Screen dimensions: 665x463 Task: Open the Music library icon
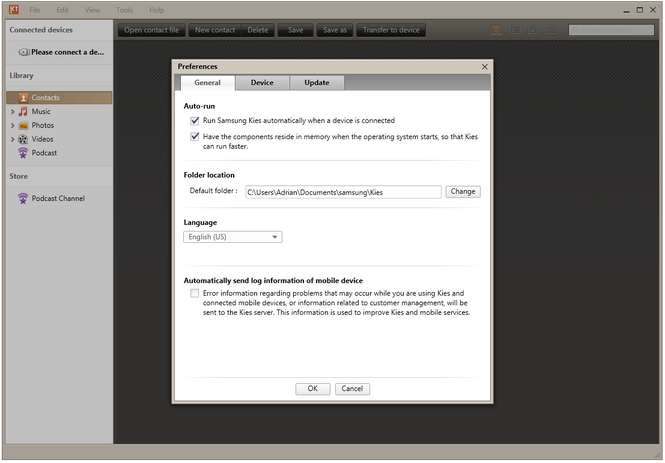pyautogui.click(x=23, y=112)
